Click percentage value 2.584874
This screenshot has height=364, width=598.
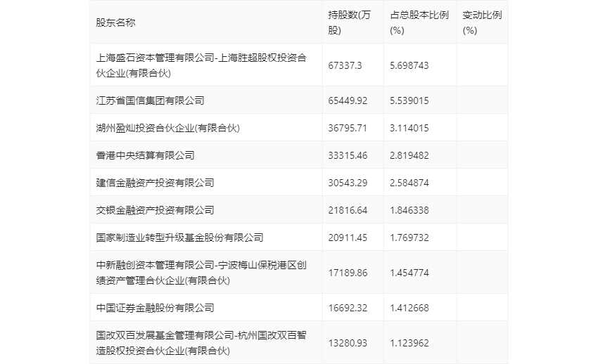pyautogui.click(x=409, y=183)
